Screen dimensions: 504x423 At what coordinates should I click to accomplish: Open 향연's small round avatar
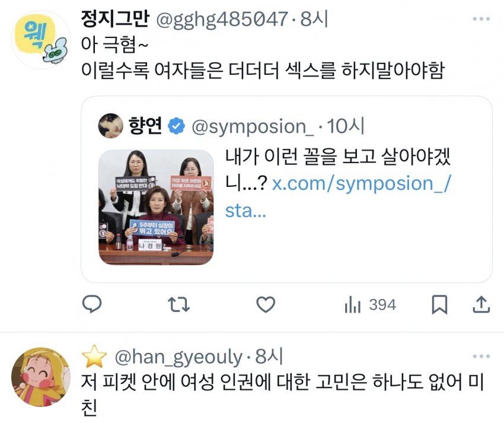click(110, 126)
